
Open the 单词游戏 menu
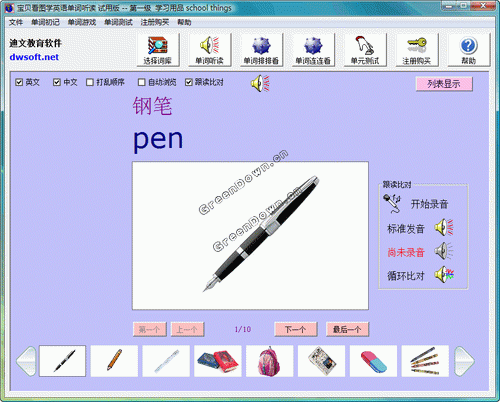[x=82, y=22]
